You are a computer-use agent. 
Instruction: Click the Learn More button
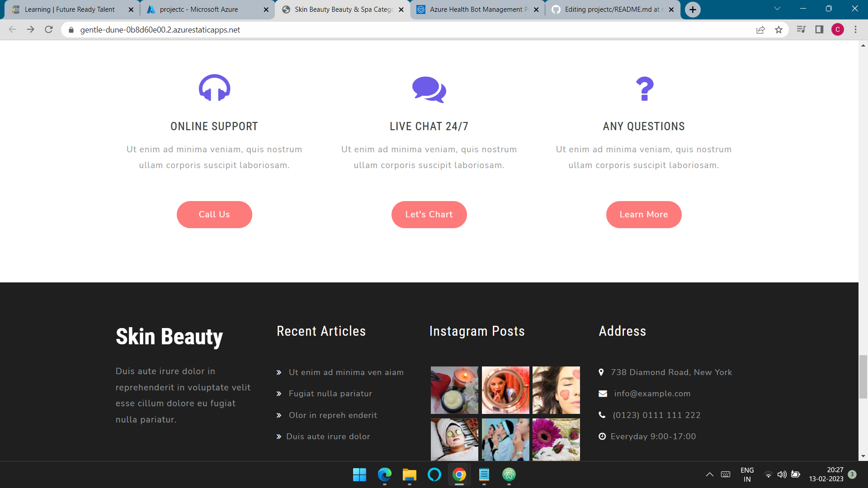point(643,215)
